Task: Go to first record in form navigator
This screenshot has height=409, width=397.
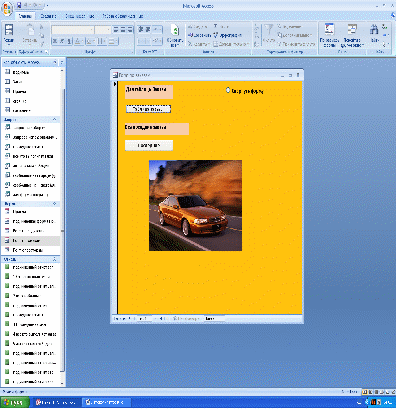Action: click(x=130, y=319)
